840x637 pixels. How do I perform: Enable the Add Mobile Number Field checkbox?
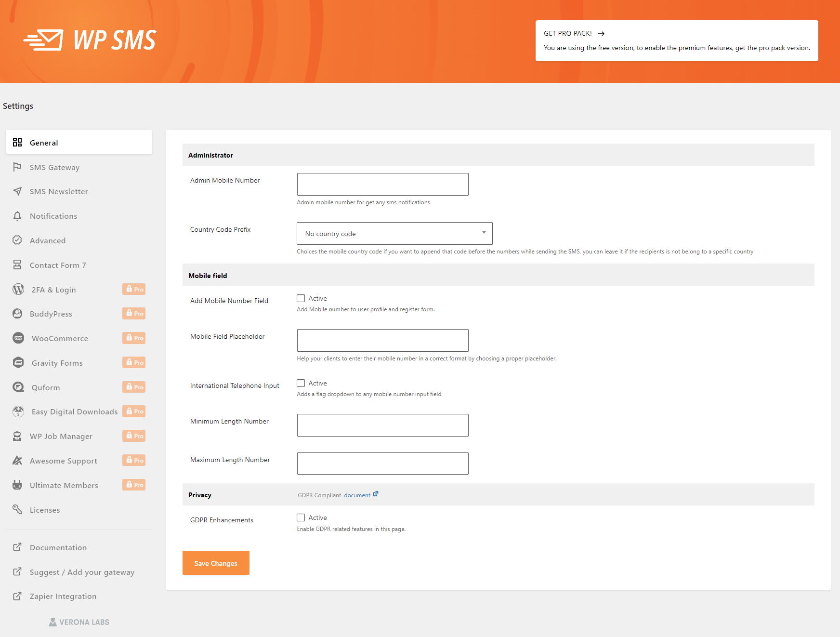(x=301, y=298)
